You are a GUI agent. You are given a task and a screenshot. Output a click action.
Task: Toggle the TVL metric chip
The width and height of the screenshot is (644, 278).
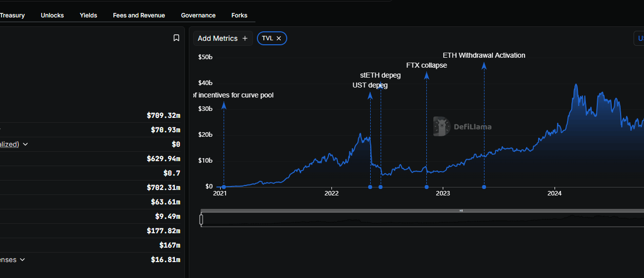pyautogui.click(x=272, y=38)
